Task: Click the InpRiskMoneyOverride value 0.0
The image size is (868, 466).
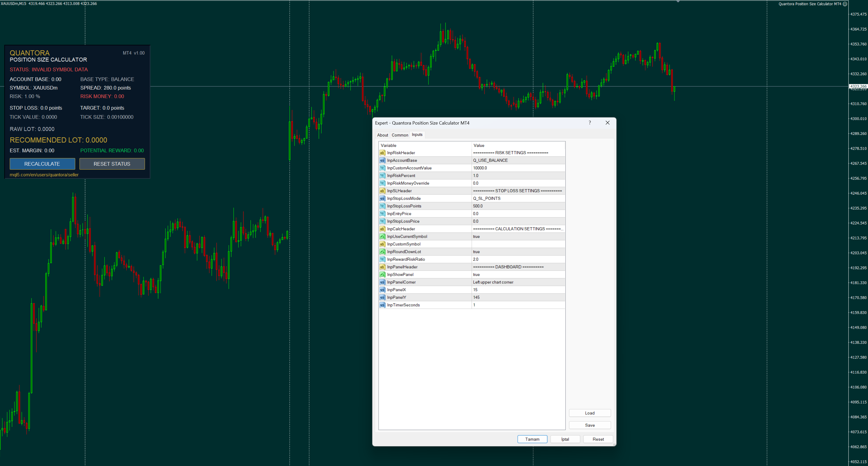Action: [x=518, y=183]
